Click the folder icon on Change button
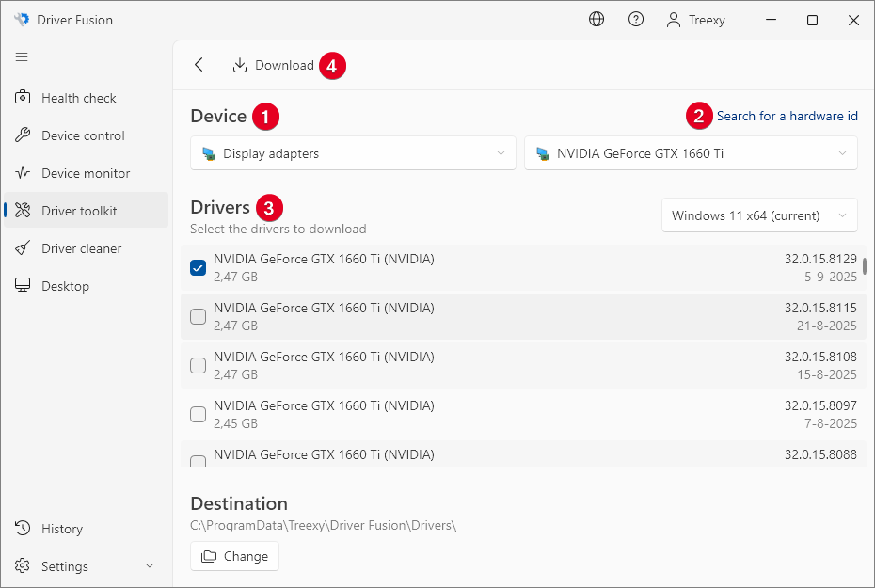 click(x=209, y=556)
